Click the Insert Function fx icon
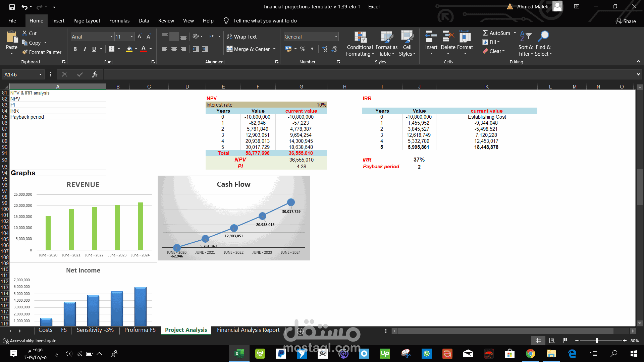Screen dimensions: 644x362 point(95,74)
